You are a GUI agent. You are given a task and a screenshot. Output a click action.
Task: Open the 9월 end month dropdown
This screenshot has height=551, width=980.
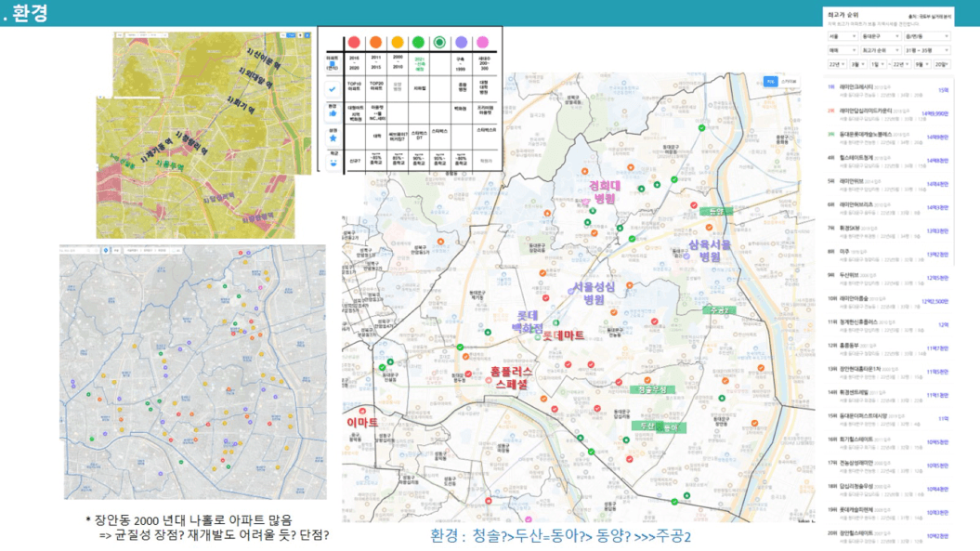point(921,64)
